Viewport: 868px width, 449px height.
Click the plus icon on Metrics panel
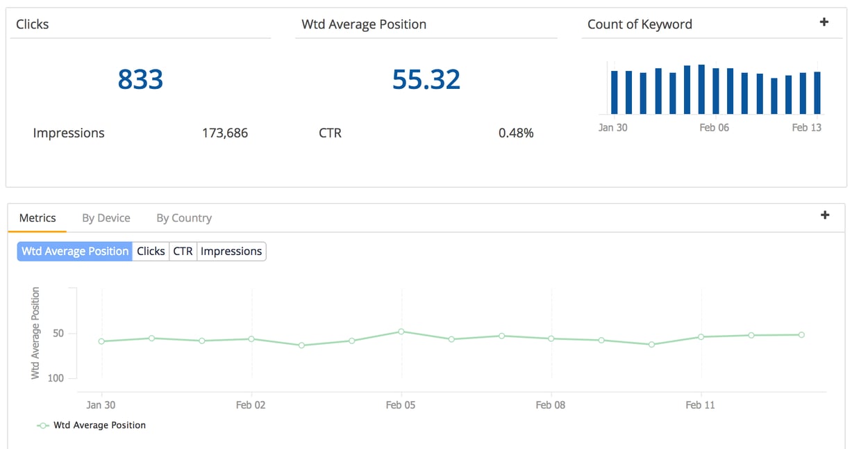click(825, 215)
